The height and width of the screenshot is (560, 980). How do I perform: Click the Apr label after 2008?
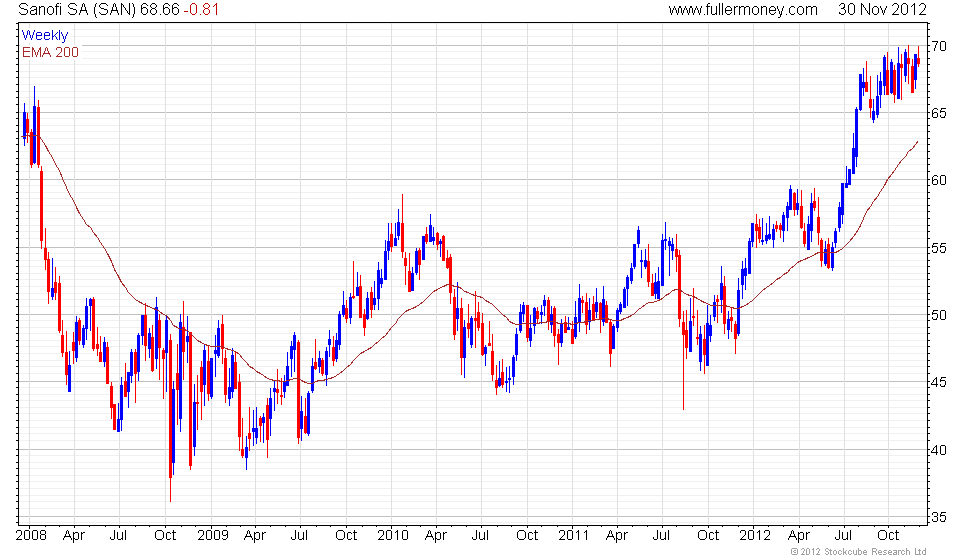pyautogui.click(x=74, y=536)
